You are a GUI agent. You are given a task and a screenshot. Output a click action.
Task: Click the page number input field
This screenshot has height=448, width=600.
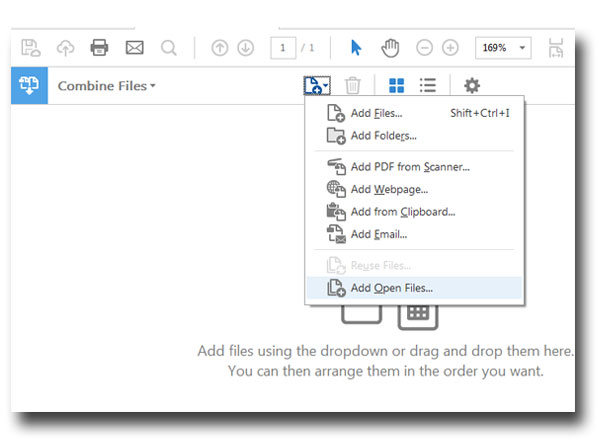tap(285, 48)
